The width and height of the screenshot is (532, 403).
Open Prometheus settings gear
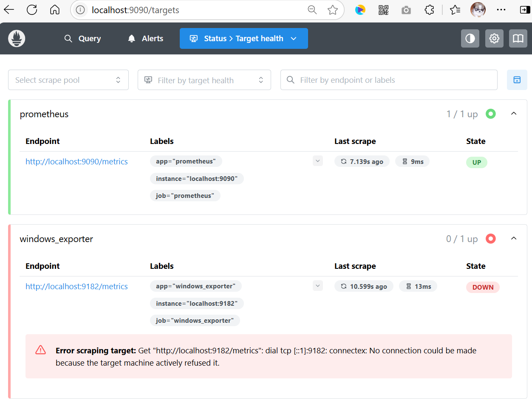point(494,39)
